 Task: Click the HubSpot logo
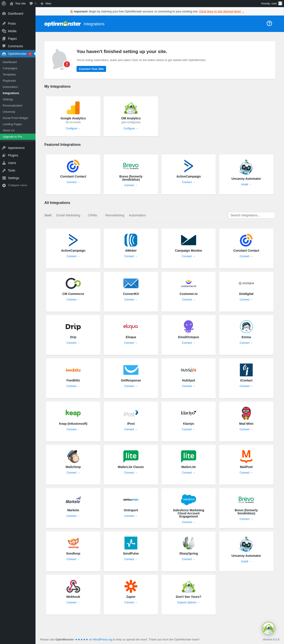(189, 370)
